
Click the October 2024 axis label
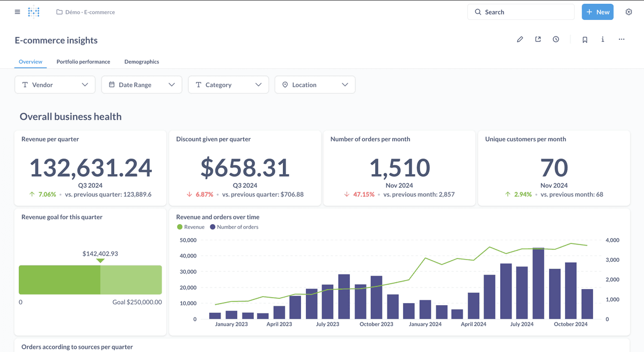tap(571, 324)
